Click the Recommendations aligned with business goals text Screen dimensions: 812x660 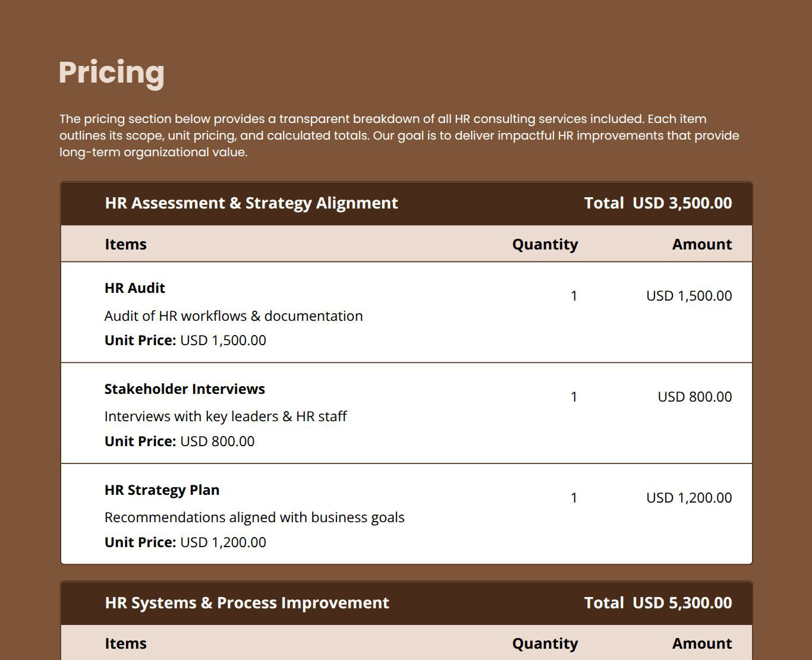[254, 517]
